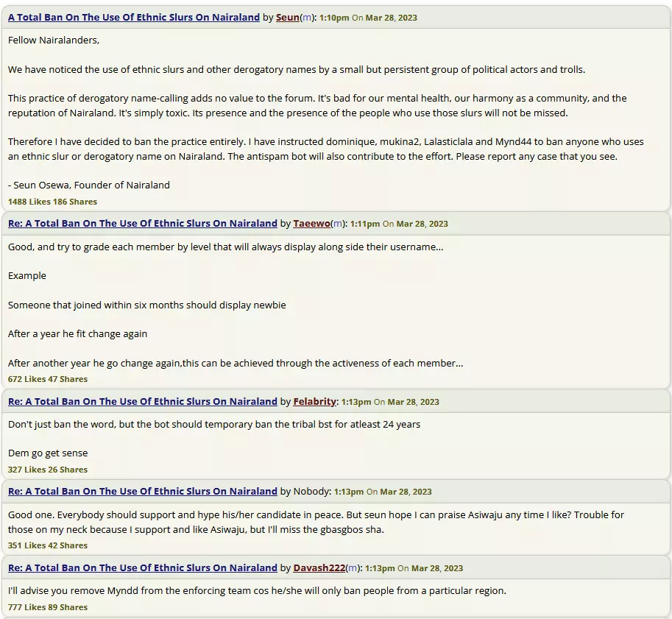672x619 pixels.
Task: Click 'I'll advise you remove Myndd' sentence
Action: [x=257, y=591]
